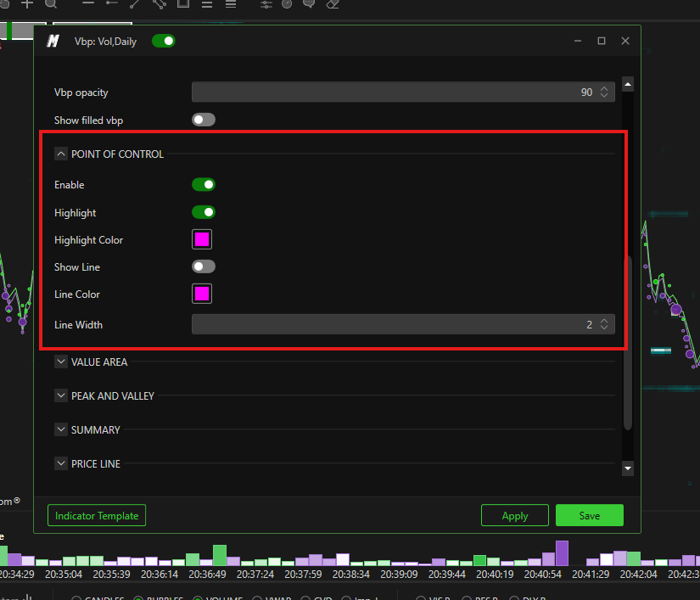Screen dimensions: 700x600
Task: Disable the Point of Control Enable switch
Action: click(x=204, y=184)
